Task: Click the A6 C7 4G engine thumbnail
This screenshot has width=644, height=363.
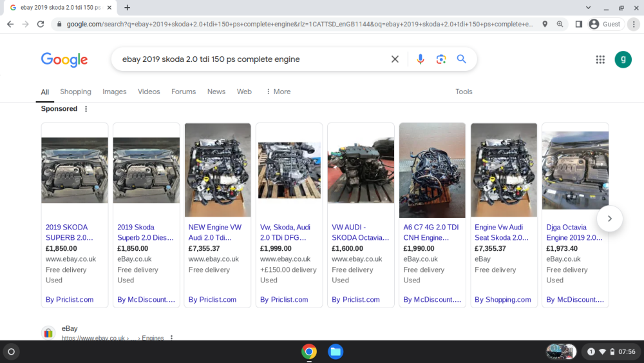Action: 433,170
